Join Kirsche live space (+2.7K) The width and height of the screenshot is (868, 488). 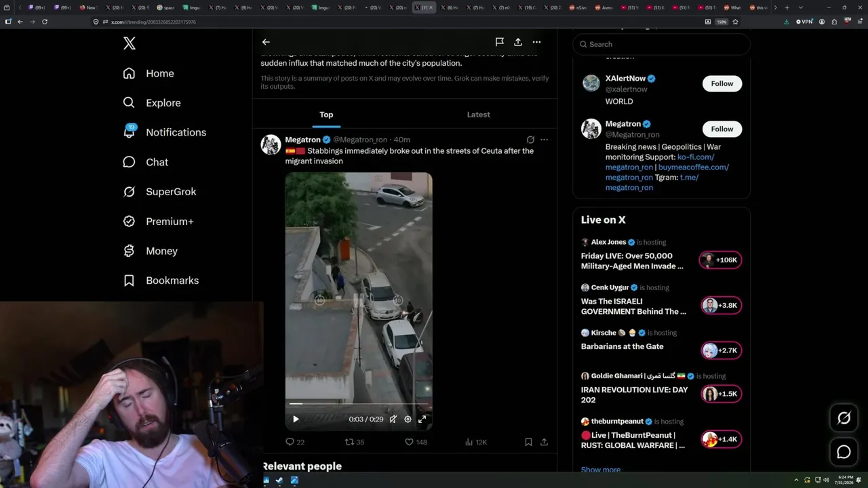pos(721,351)
